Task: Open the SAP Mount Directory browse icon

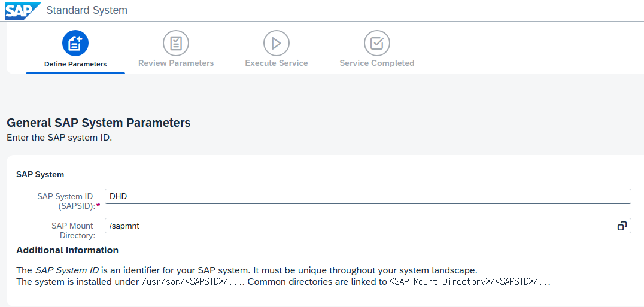Action: 622,226
